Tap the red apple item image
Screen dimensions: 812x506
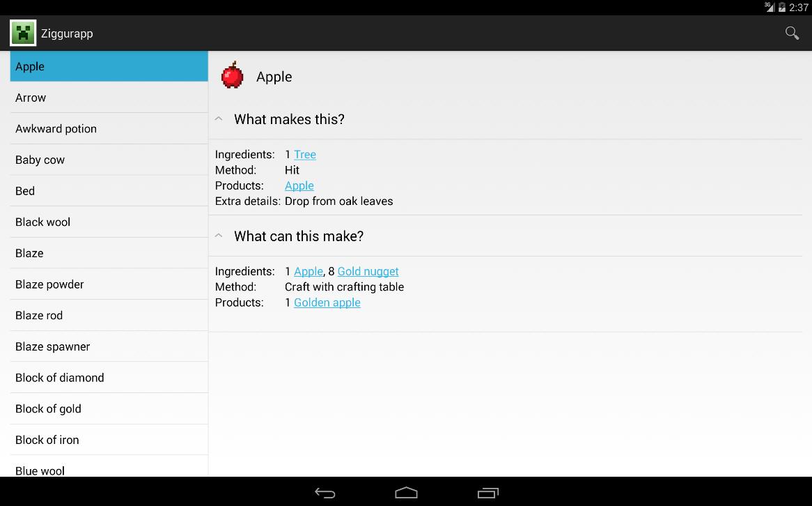pyautogui.click(x=233, y=76)
